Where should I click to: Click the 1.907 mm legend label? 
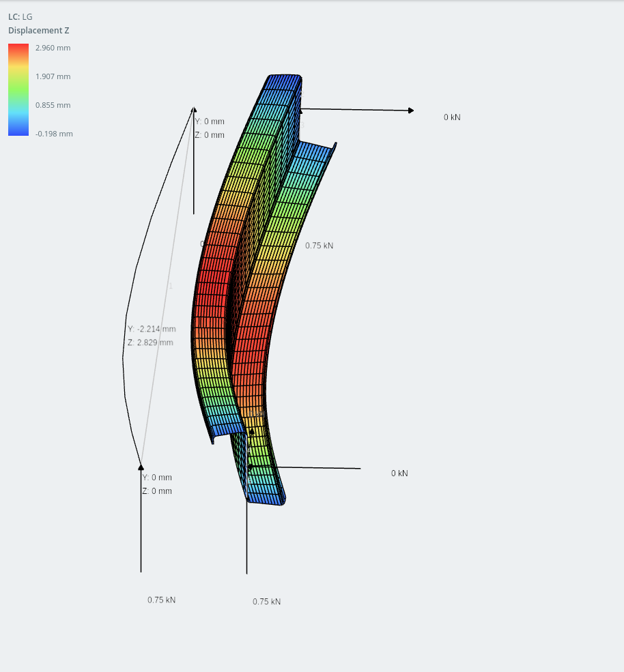pos(53,76)
